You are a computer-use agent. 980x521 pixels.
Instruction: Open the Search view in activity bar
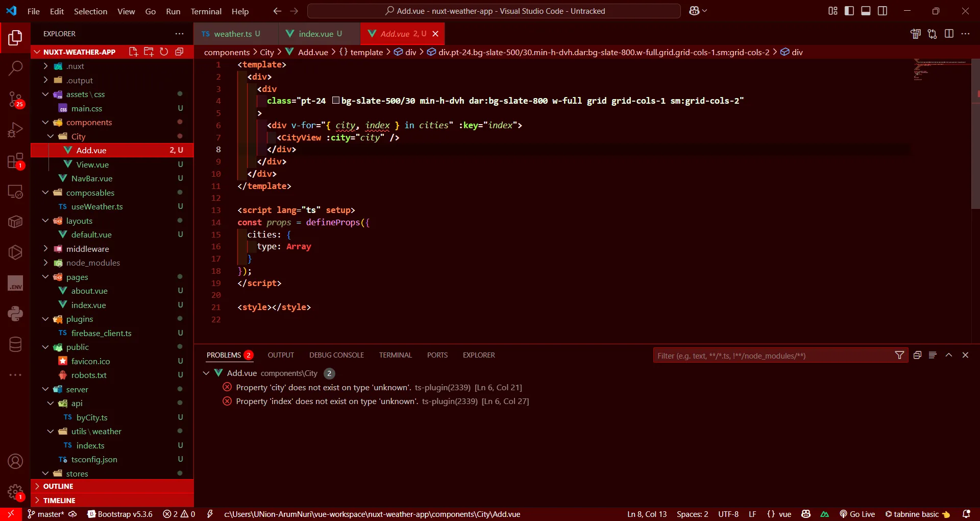click(x=15, y=67)
